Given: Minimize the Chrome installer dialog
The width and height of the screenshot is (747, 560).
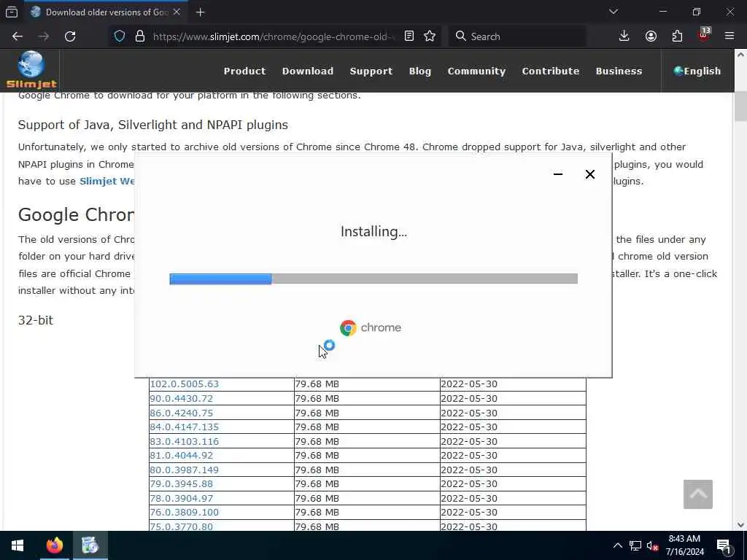Looking at the screenshot, I should [558, 174].
